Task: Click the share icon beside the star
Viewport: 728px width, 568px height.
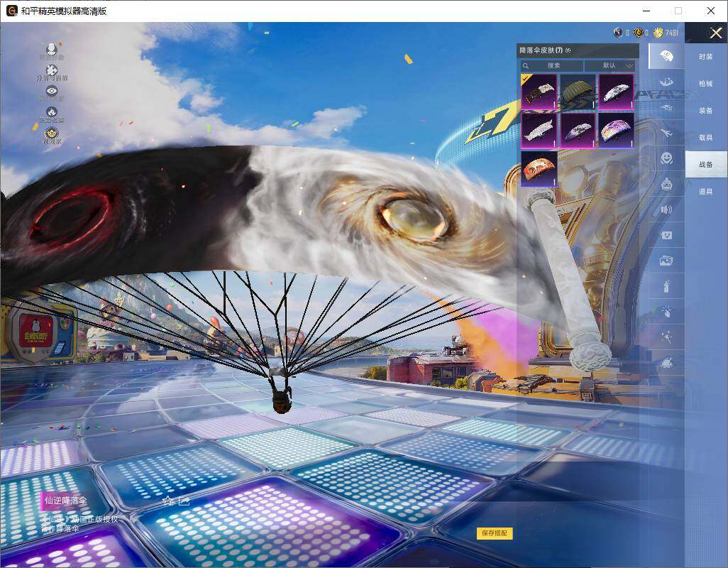Action: click(184, 501)
